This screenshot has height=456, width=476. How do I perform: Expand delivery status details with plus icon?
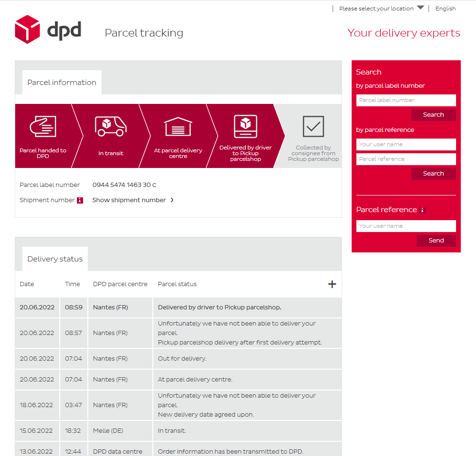(332, 284)
